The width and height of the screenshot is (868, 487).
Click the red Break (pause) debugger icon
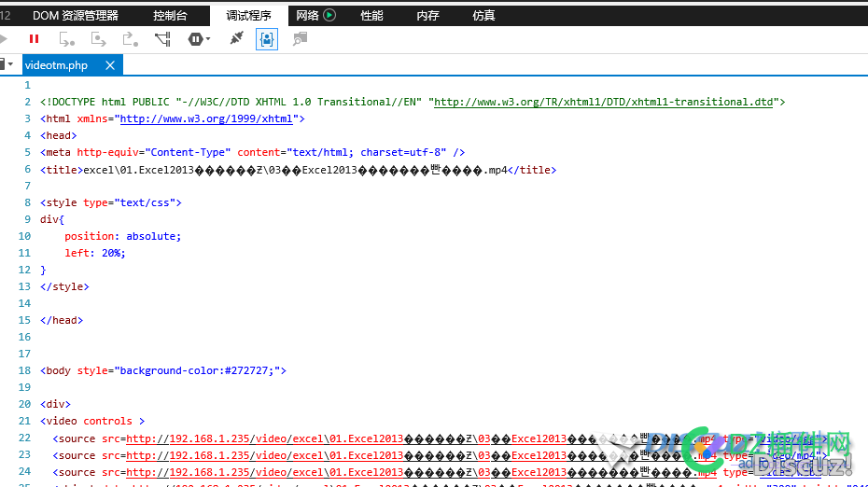coord(34,39)
